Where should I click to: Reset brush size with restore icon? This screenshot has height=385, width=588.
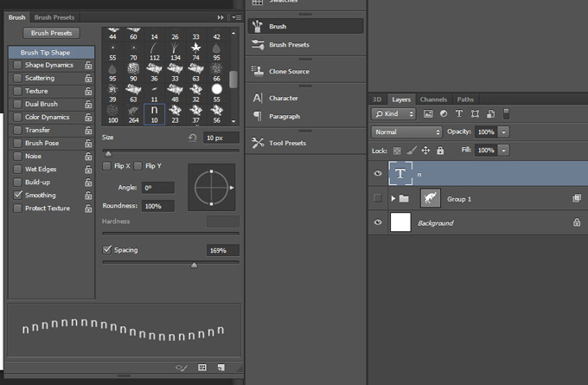tap(192, 138)
